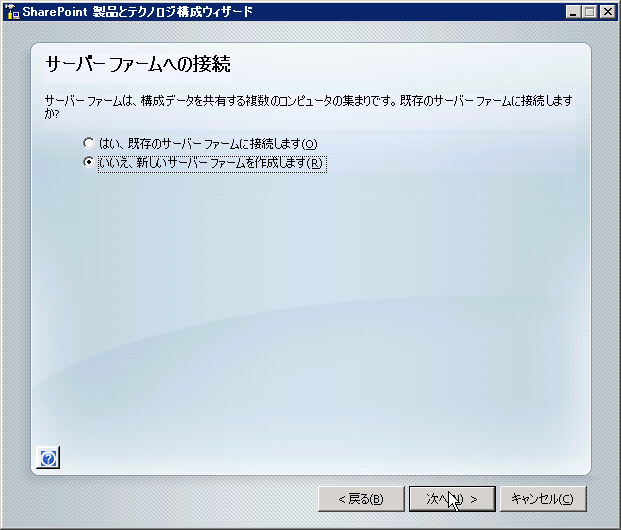Image resolution: width=621 pixels, height=530 pixels.
Task: Cancel the wizard with 'キャンセル(C)'
Action: pos(541,498)
